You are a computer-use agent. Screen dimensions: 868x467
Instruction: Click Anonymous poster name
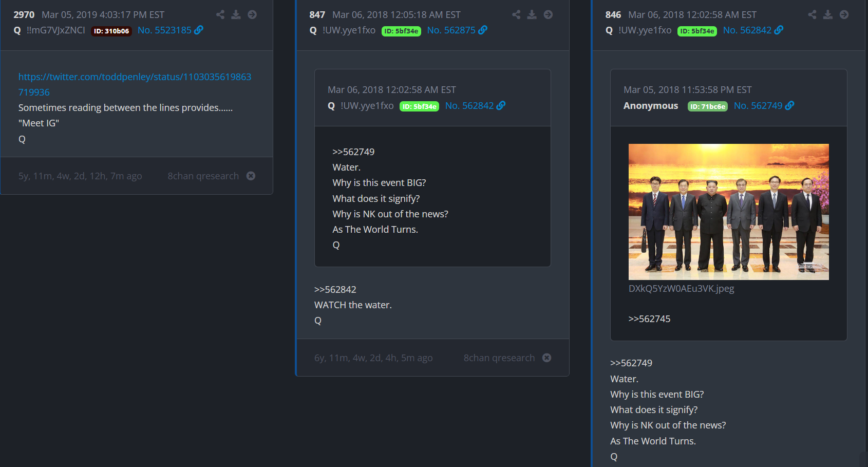coord(651,105)
